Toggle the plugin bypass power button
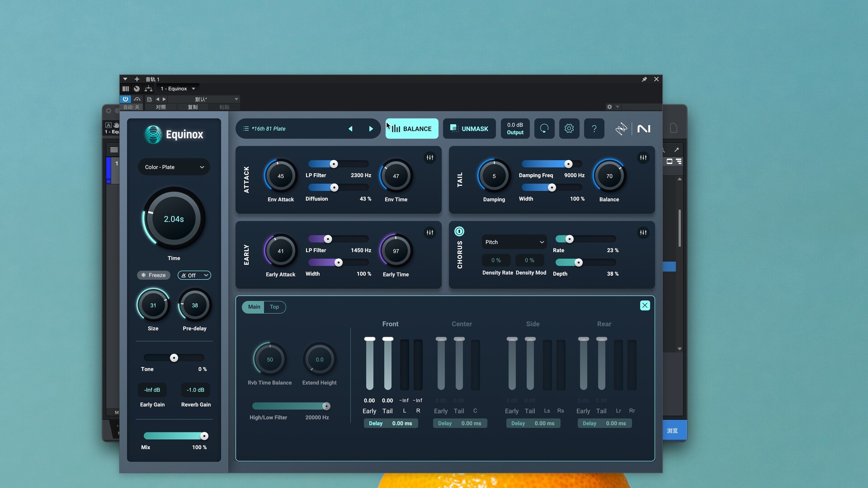 (x=126, y=99)
